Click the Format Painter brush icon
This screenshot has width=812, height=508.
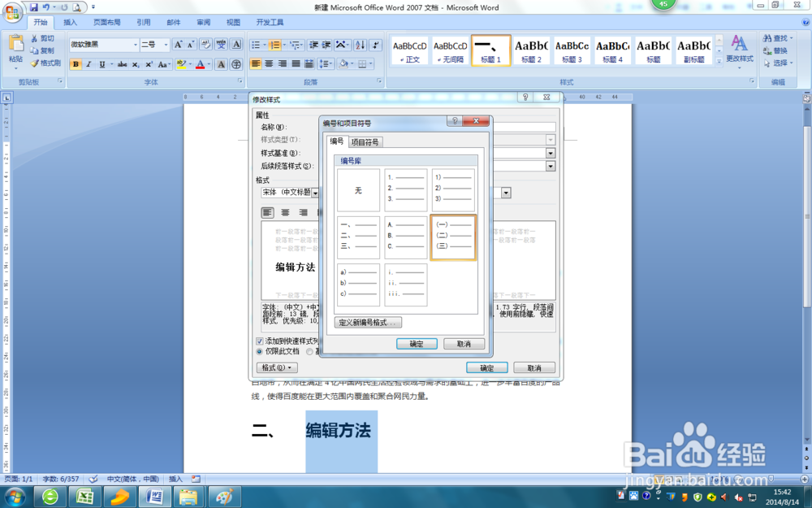[x=34, y=63]
